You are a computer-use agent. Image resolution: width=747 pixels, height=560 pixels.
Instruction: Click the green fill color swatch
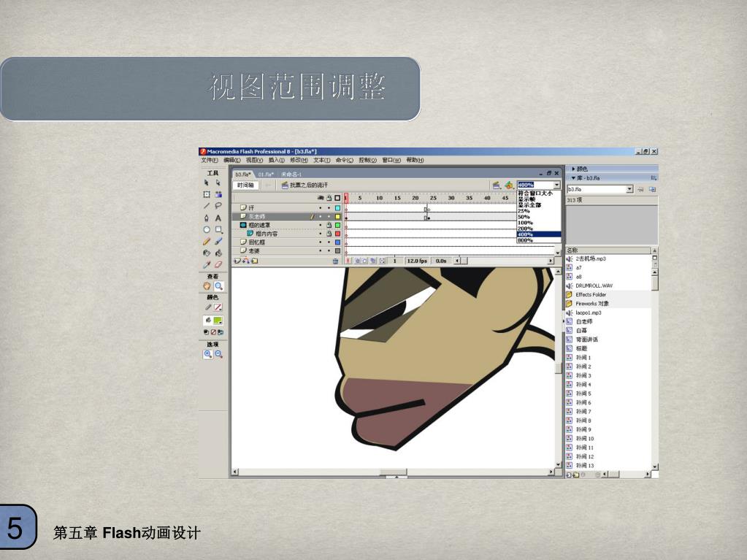click(x=218, y=321)
